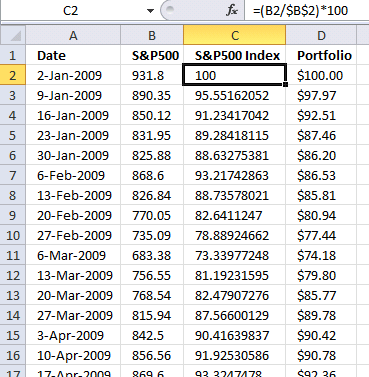Click cell showing $86.20
Screen dimensions: 369x377
tap(321, 155)
